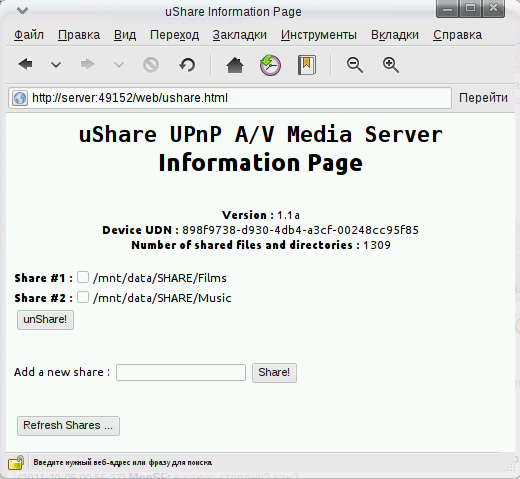Open the history clock icon
This screenshot has width=520, height=479.
pyautogui.click(x=270, y=65)
